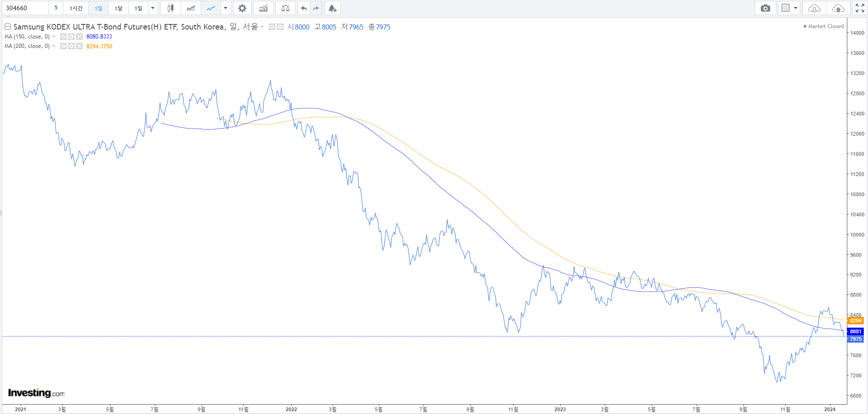Open the time interval dropdown arrow
Screen dimensions: 868x414
[153, 8]
